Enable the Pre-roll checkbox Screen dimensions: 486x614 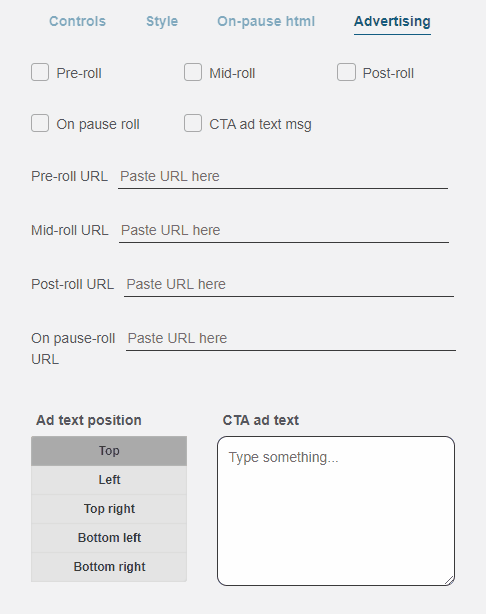[40, 72]
